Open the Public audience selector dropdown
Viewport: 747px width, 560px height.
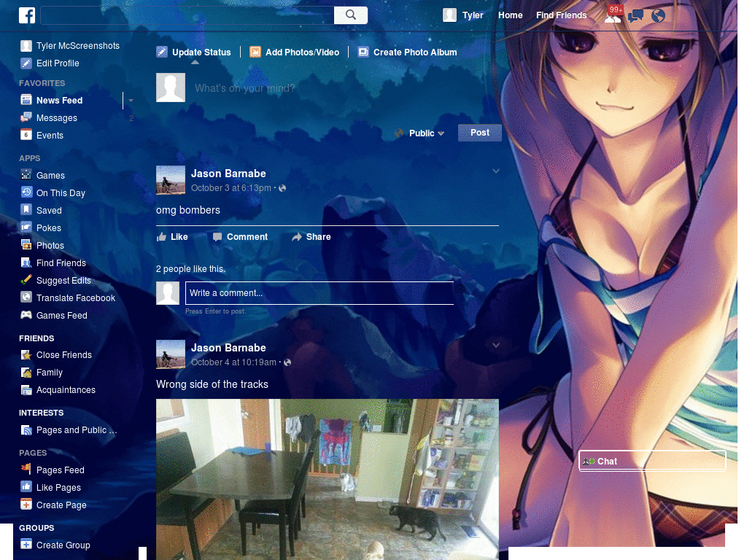tap(420, 133)
